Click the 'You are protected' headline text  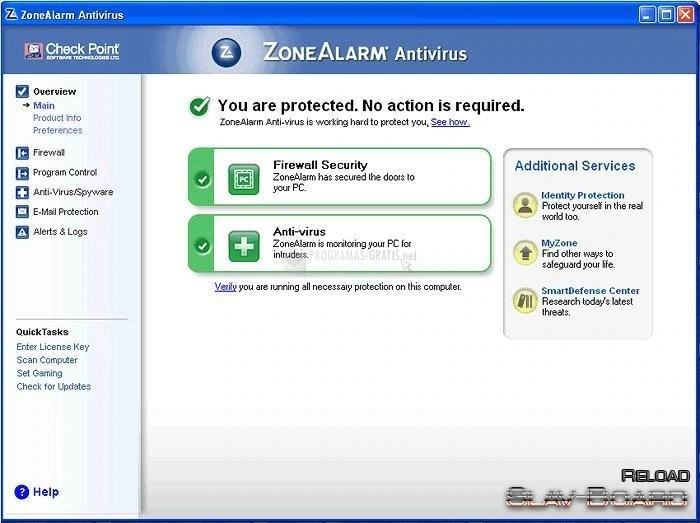371,105
